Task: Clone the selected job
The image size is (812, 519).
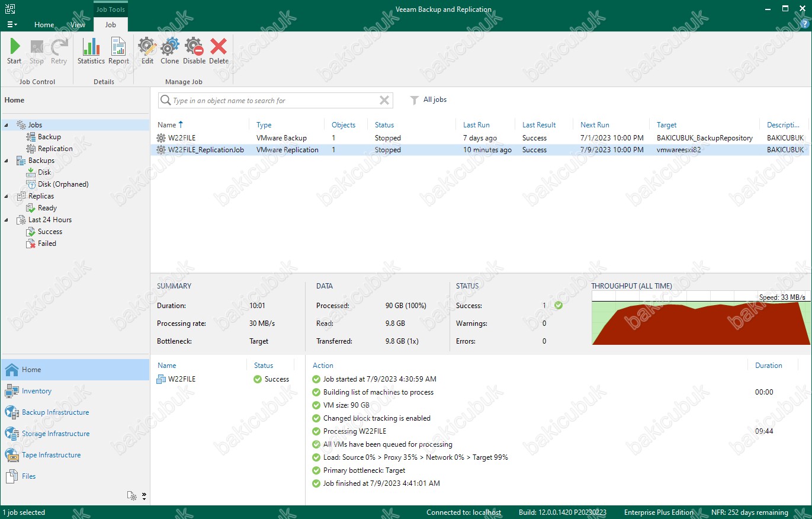Action: click(169, 51)
